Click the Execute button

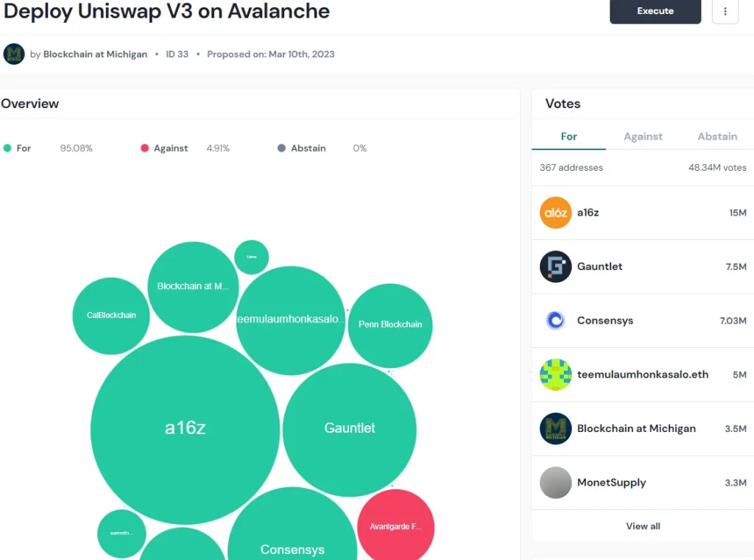[x=655, y=11]
